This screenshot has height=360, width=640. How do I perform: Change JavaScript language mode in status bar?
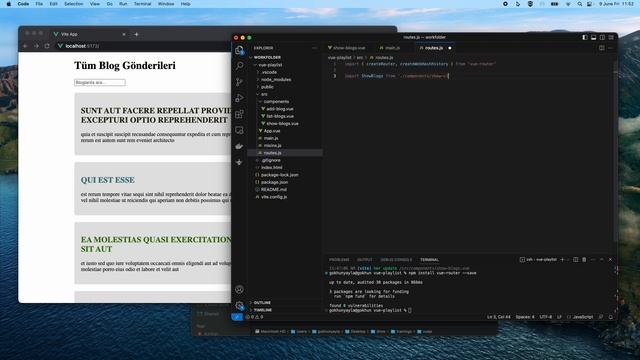point(582,317)
